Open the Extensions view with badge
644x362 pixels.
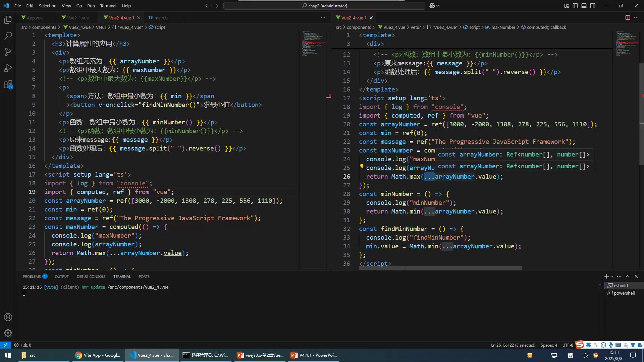8,84
